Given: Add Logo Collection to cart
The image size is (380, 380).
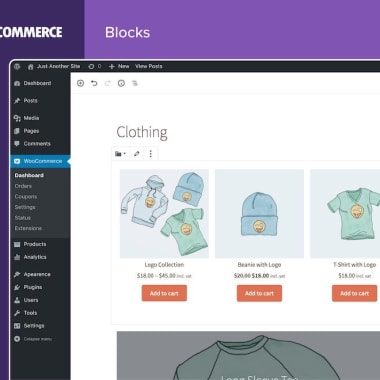Looking at the screenshot, I should (x=164, y=293).
